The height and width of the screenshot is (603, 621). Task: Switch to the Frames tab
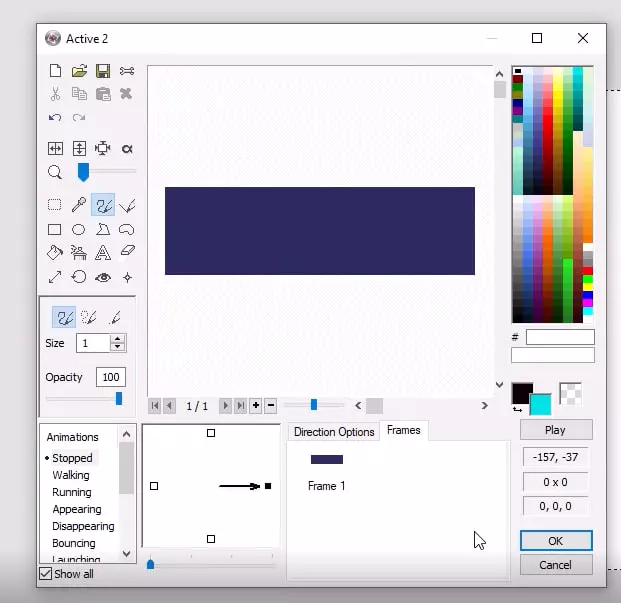coord(404,430)
